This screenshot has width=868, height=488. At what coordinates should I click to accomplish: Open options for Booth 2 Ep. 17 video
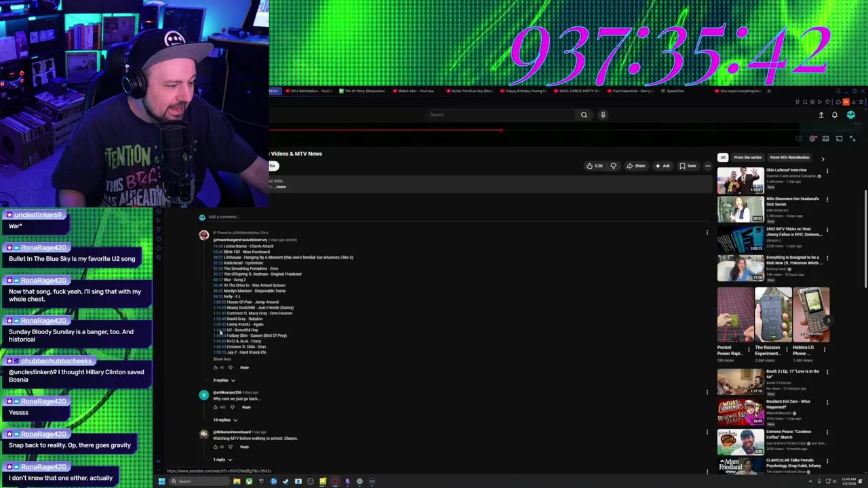827,373
